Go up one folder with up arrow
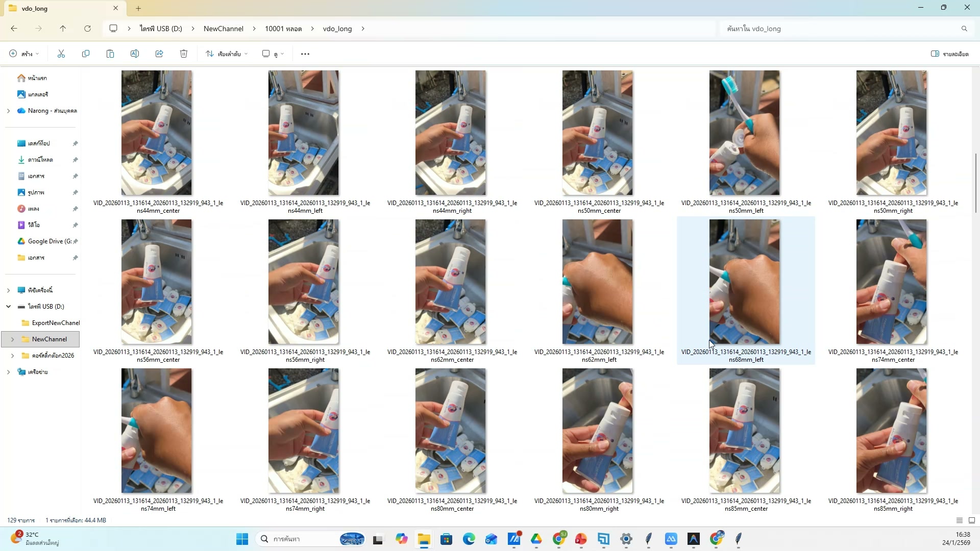980x551 pixels. pos(63,29)
